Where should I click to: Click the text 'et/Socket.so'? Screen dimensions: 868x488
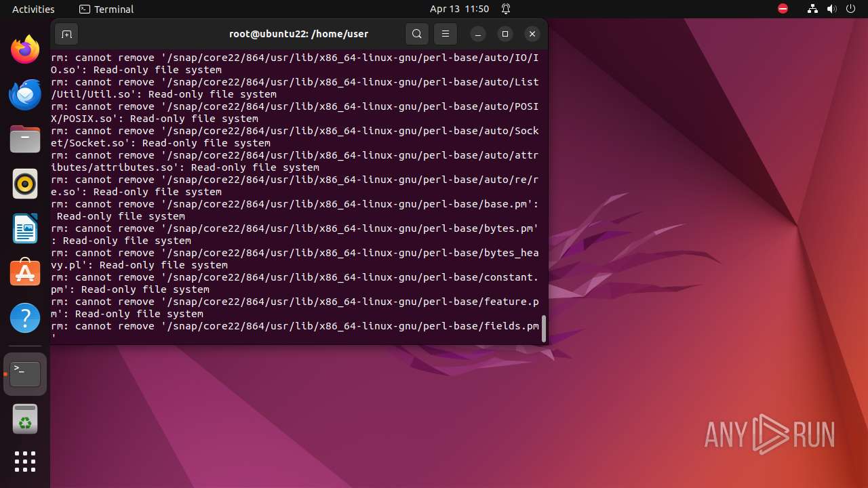[87, 143]
